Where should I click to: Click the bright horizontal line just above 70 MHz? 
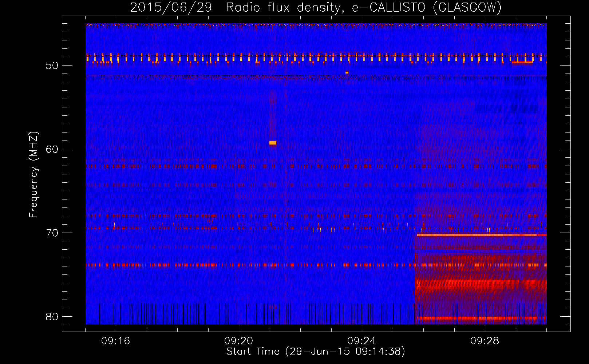(x=482, y=235)
